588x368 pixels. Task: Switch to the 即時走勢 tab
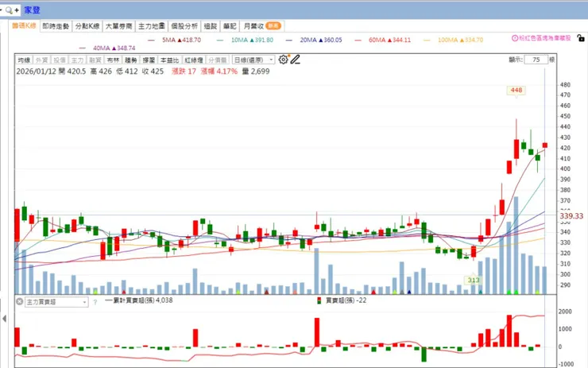tap(56, 26)
